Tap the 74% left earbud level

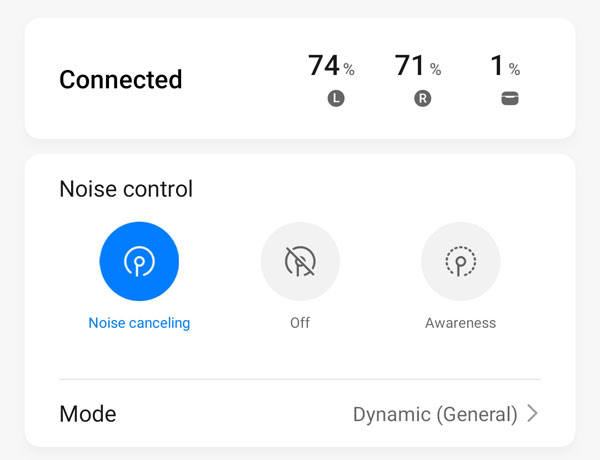324,66
